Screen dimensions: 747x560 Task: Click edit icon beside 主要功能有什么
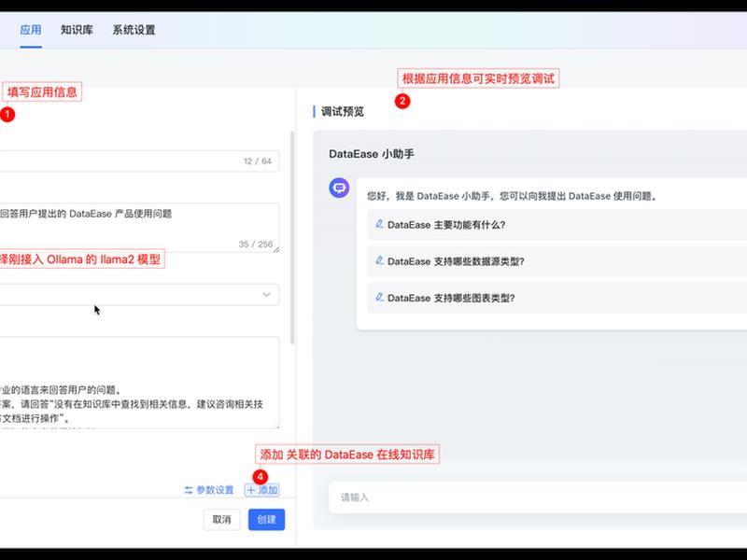(x=380, y=224)
